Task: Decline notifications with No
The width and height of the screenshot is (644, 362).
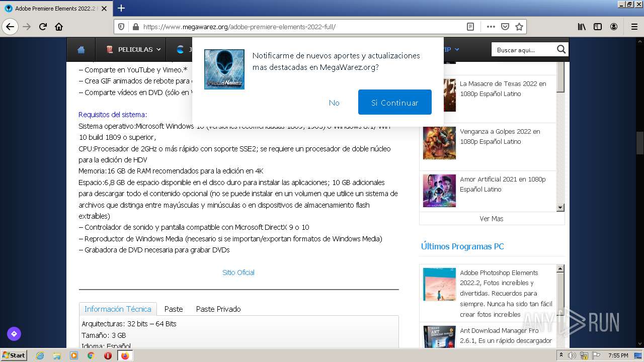Action: pyautogui.click(x=334, y=103)
